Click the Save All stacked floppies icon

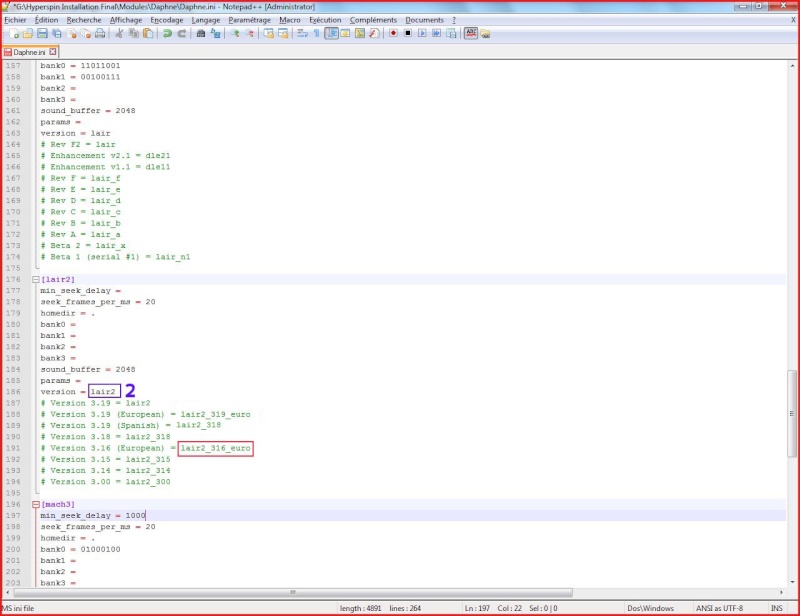[57, 34]
